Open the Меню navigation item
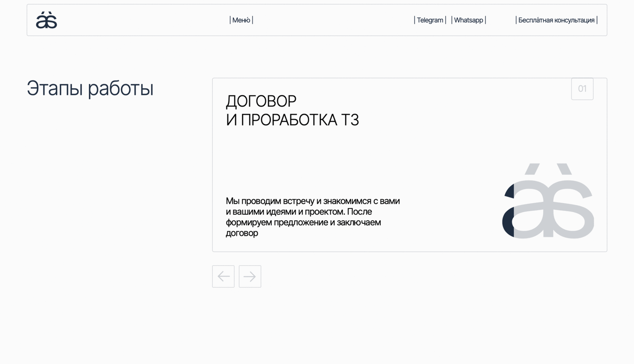This screenshot has width=634, height=364. tap(241, 20)
